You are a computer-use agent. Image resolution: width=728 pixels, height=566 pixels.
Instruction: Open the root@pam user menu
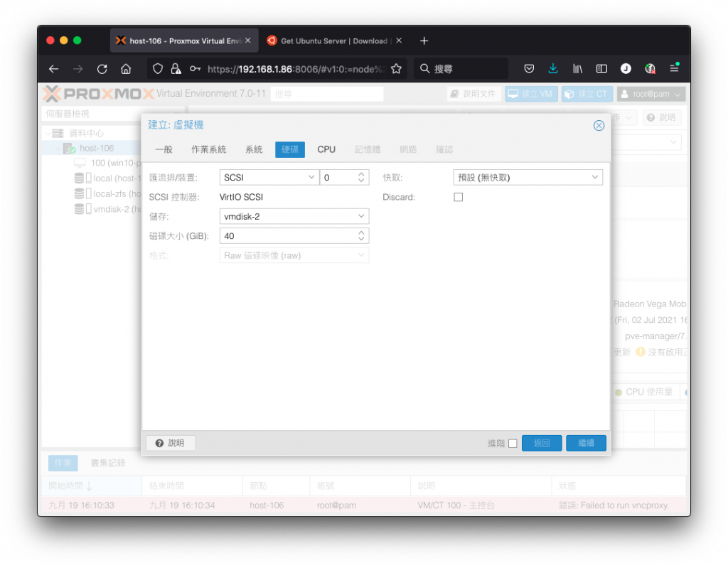[651, 94]
